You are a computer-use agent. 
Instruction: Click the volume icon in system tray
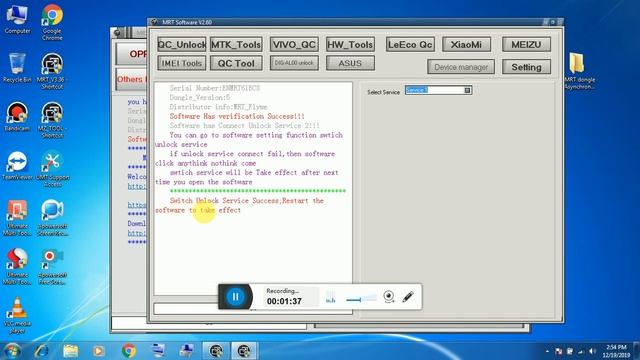tap(592, 351)
